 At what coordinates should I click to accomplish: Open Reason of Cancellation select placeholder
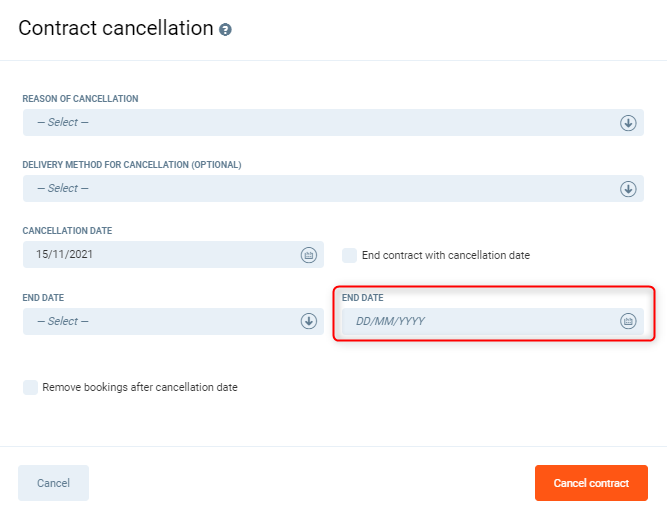(x=63, y=123)
